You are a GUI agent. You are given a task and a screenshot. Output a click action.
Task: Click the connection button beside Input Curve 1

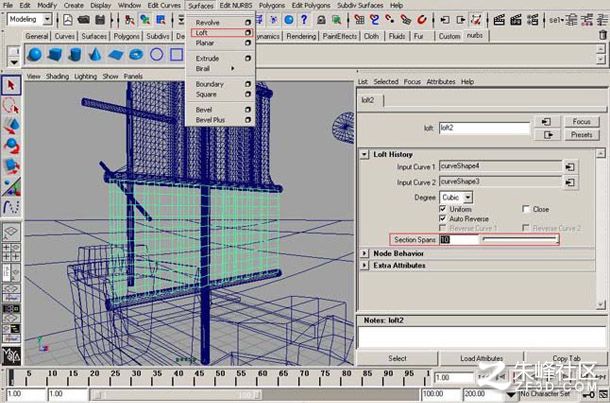[x=570, y=167]
